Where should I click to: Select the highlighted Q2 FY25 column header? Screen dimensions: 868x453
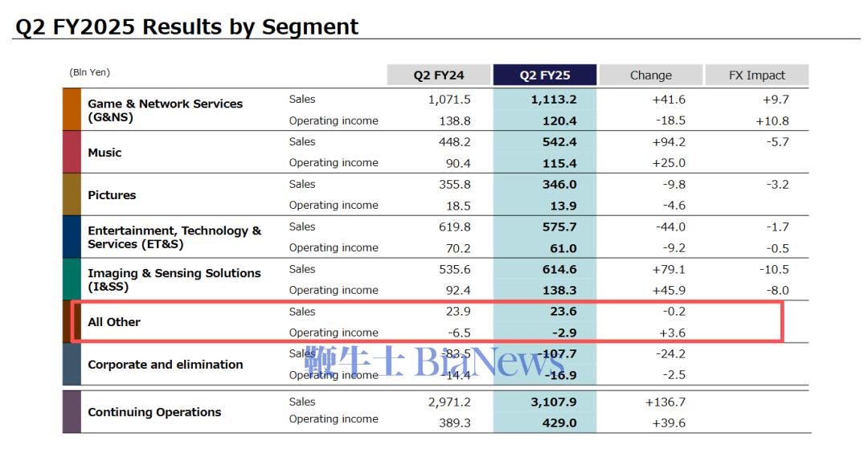545,75
